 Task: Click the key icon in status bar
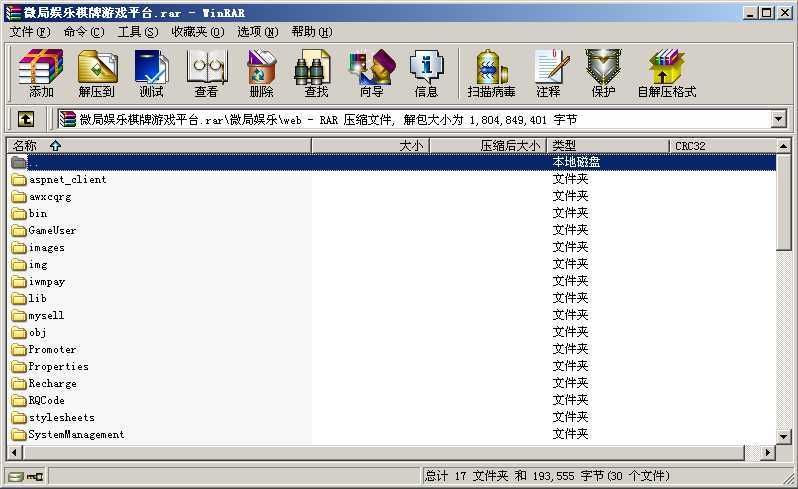tap(35, 477)
